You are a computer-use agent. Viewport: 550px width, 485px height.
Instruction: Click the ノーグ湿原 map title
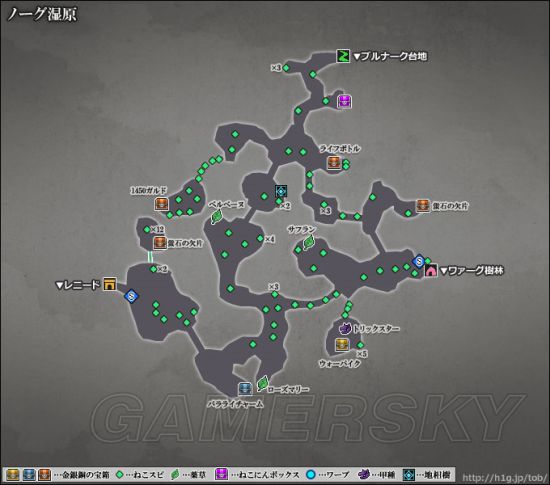click(x=42, y=14)
